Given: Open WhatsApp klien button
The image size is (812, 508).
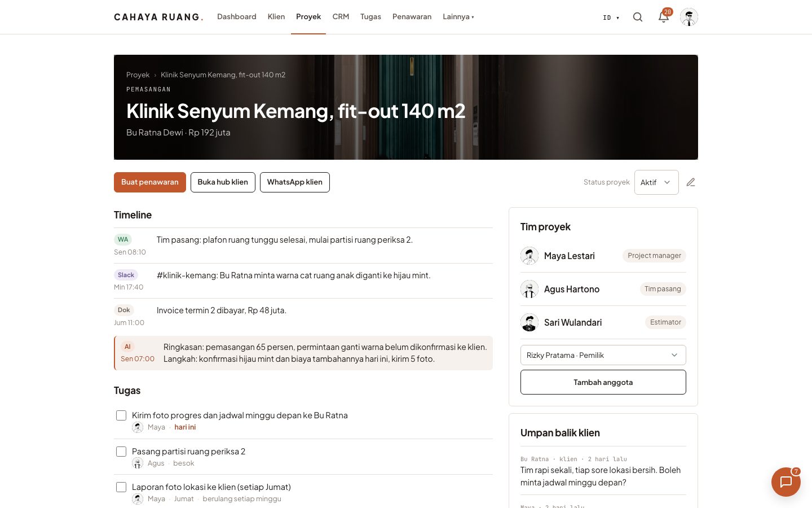Looking at the screenshot, I should [295, 182].
